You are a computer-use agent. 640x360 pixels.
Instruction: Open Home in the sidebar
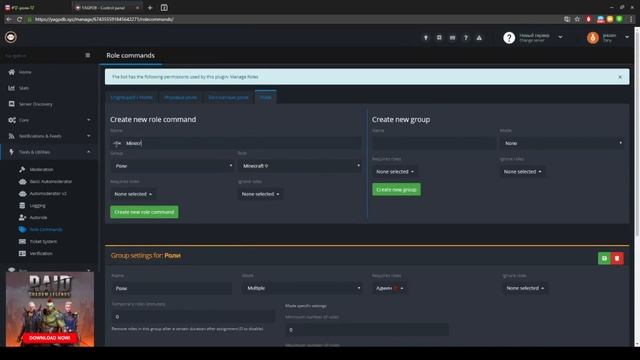click(25, 72)
